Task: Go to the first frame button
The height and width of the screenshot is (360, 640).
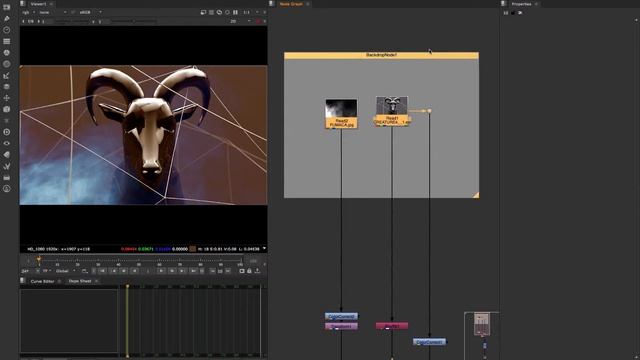Action: pyautogui.click(x=102, y=271)
